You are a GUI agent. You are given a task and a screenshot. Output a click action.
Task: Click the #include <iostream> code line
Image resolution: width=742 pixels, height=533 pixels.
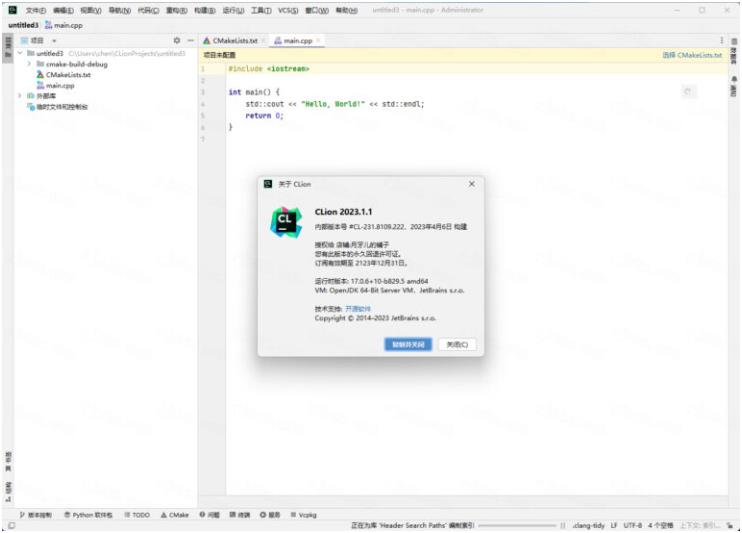268,69
